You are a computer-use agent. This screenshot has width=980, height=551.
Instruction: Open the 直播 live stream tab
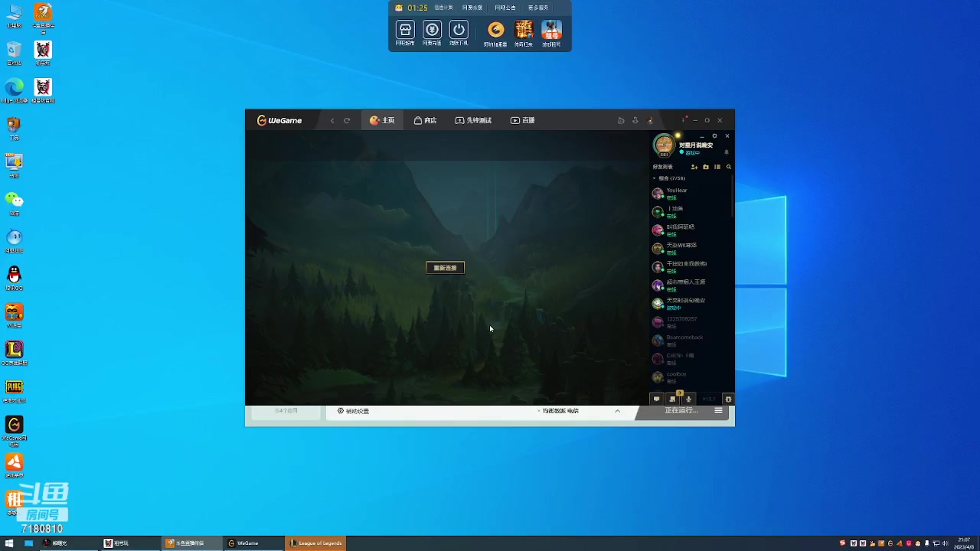523,120
